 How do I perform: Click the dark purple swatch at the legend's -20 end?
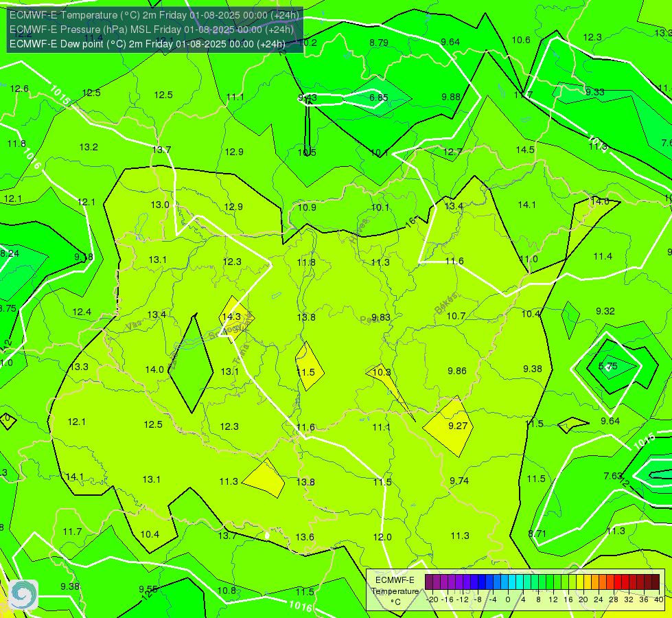(428, 582)
